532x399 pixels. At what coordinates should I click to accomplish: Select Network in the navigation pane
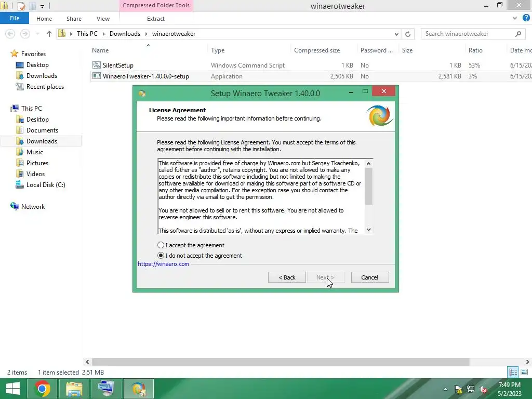coord(33,206)
